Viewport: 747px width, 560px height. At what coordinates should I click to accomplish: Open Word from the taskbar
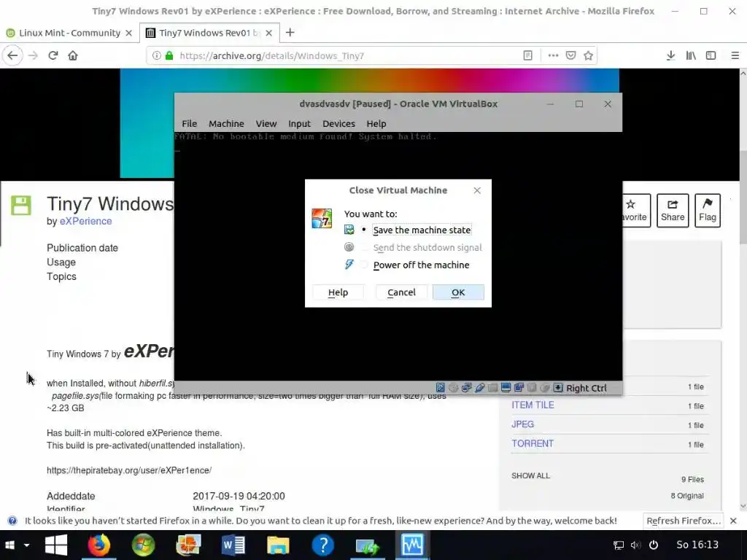click(233, 545)
